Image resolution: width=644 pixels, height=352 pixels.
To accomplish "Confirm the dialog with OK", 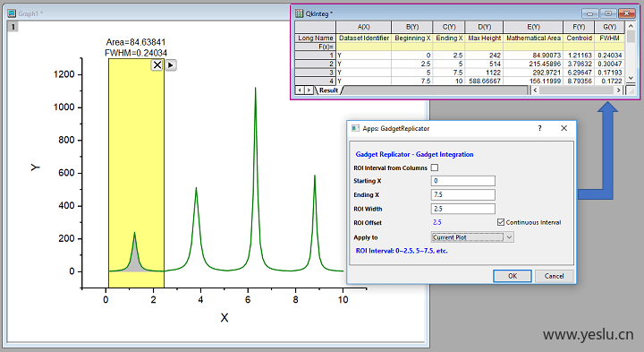I will tap(513, 276).
